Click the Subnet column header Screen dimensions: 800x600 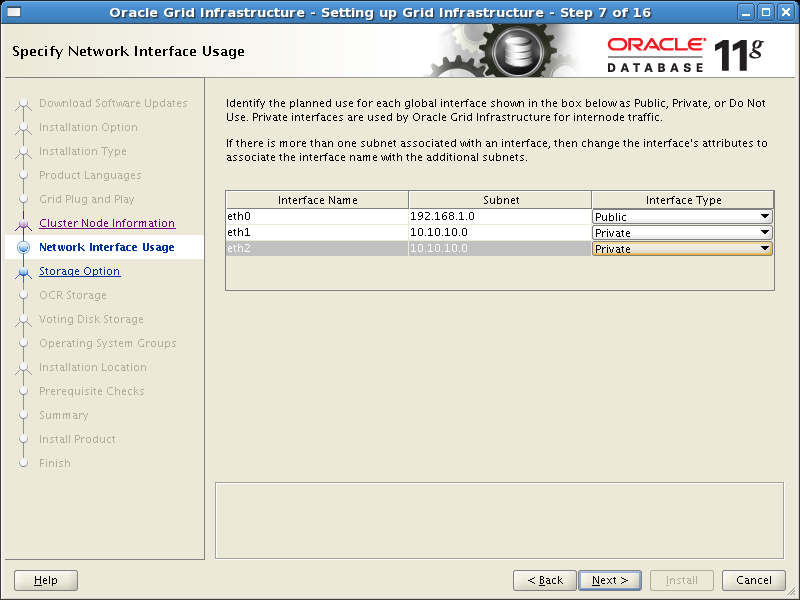(500, 200)
